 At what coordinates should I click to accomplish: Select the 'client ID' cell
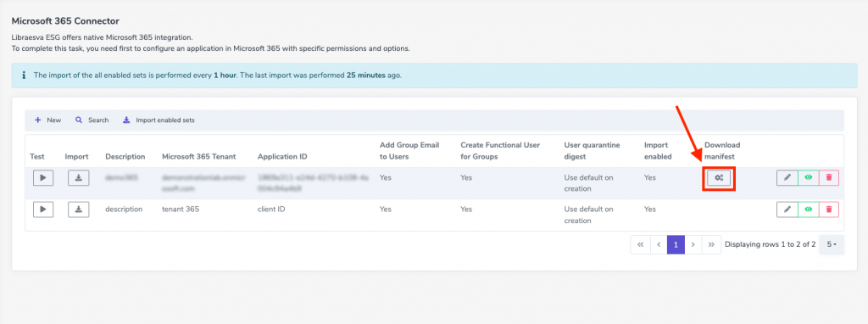click(x=271, y=209)
